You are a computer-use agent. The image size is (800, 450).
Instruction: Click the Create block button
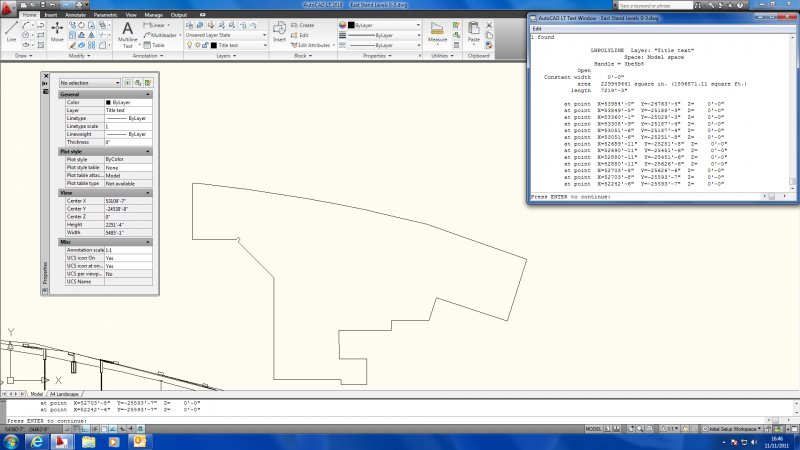click(303, 25)
